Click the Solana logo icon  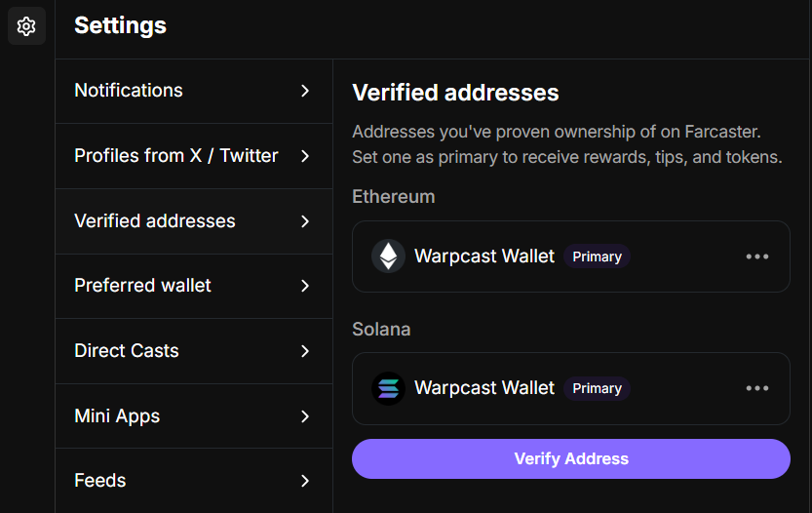click(388, 388)
